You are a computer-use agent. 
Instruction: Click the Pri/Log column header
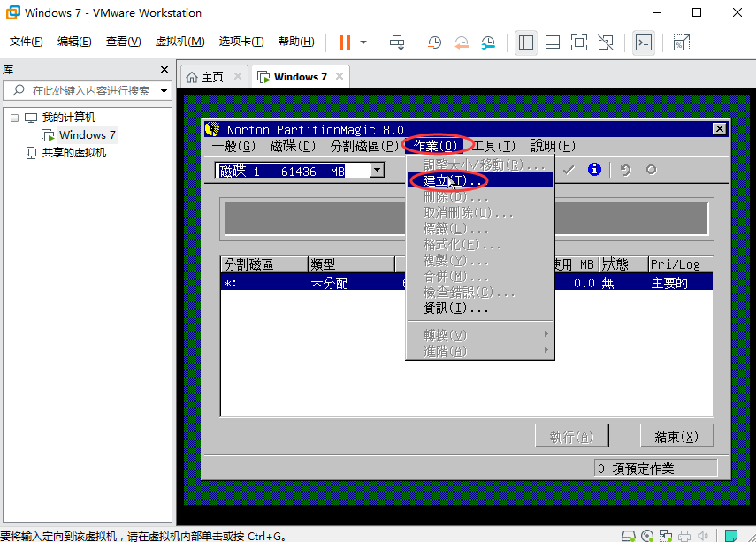(x=680, y=264)
